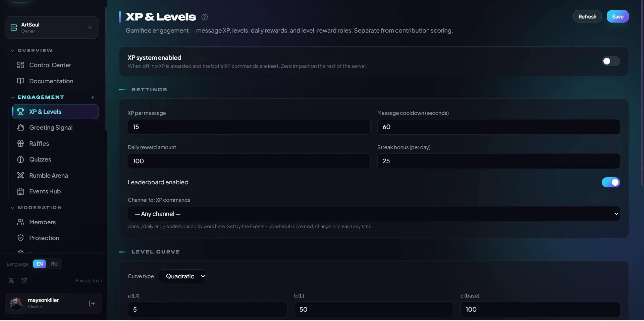This screenshot has height=321, width=644.
Task: Click the Refresh button
Action: click(x=587, y=16)
